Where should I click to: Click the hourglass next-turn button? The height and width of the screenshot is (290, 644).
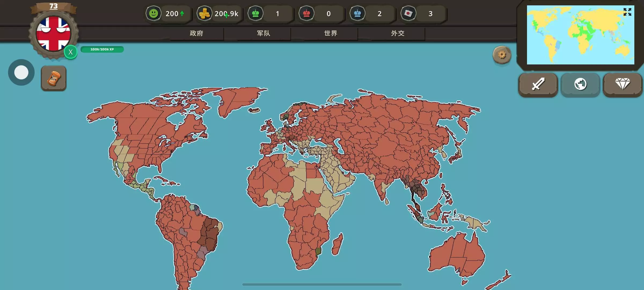[54, 78]
